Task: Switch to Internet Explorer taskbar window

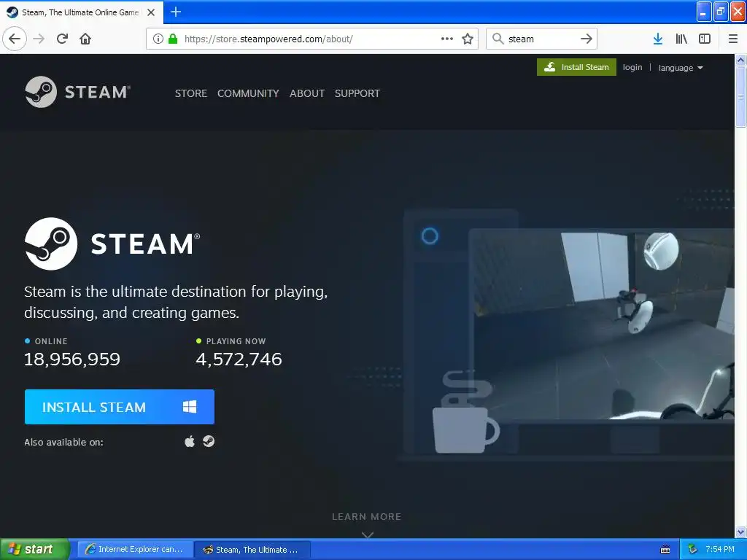Action: 135,550
